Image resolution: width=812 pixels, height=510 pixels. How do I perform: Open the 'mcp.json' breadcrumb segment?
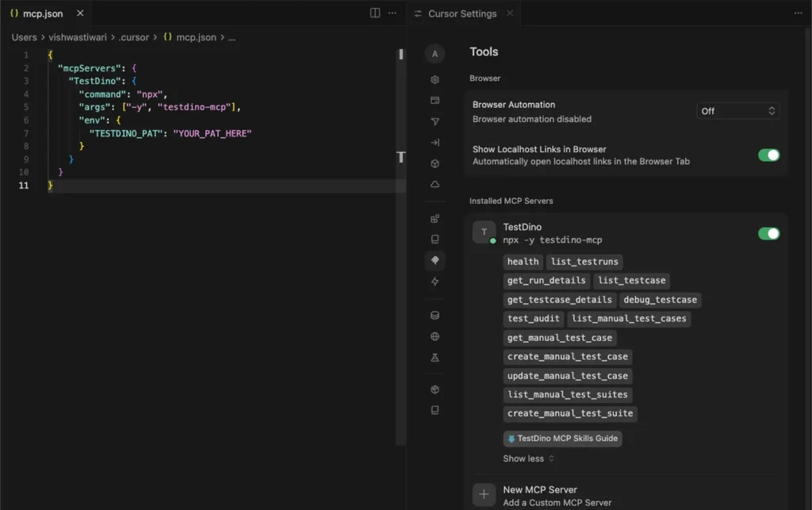point(196,37)
